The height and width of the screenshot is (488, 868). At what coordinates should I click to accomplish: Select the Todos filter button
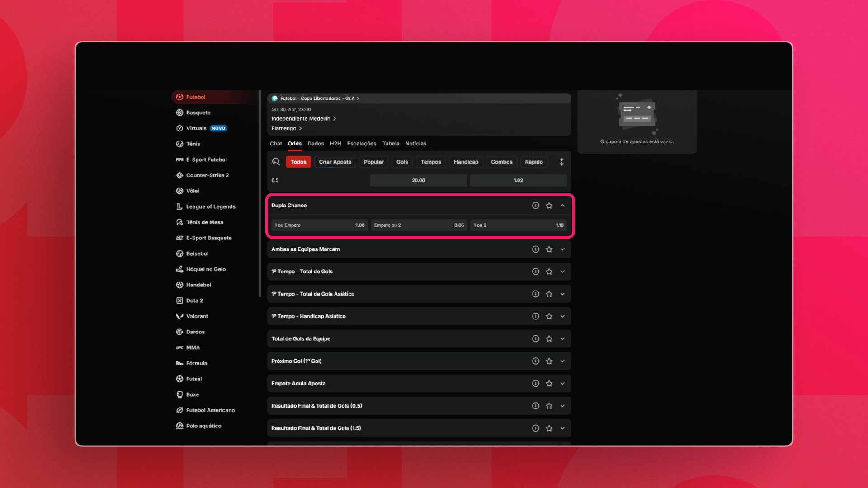pos(298,162)
